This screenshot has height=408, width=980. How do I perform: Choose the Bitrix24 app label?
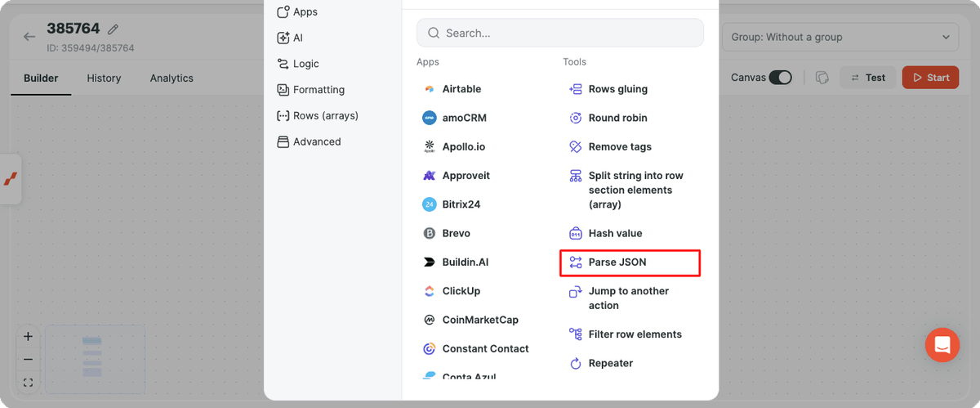461,204
